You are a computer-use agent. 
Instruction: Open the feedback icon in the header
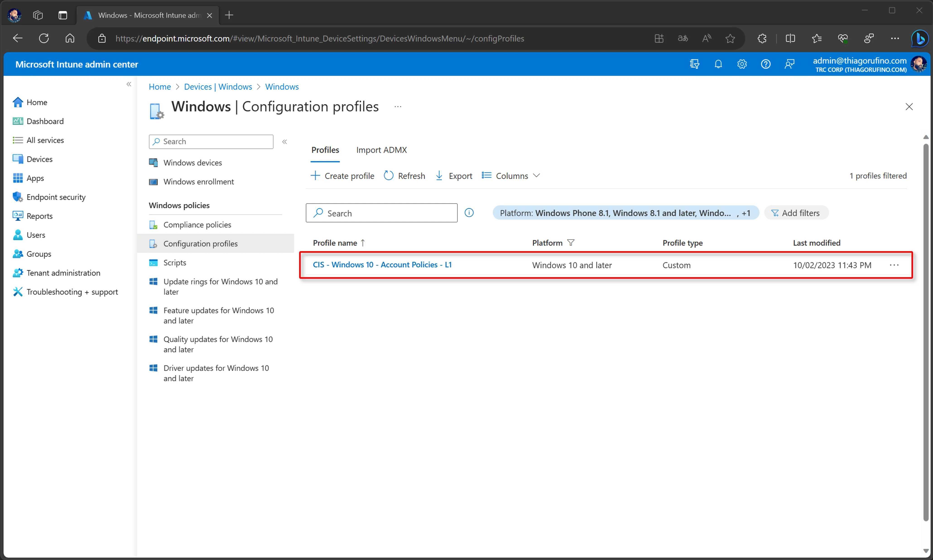pos(789,64)
